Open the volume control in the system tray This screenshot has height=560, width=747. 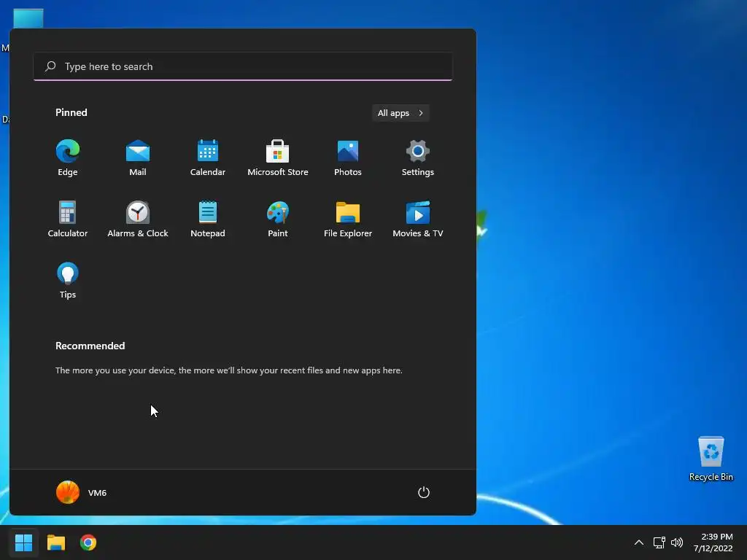point(677,542)
